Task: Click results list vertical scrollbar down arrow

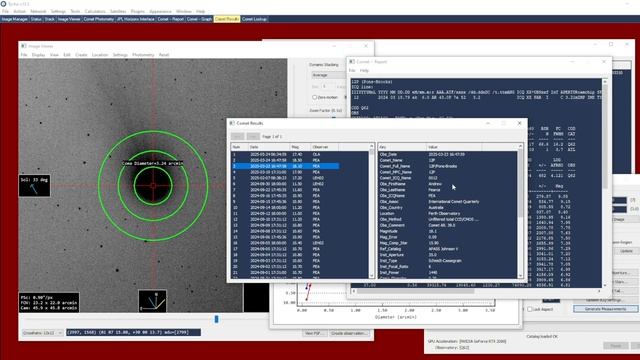Action: click(371, 276)
